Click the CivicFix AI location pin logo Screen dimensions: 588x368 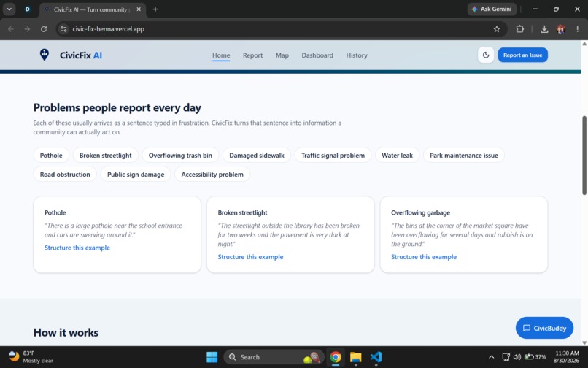pyautogui.click(x=45, y=55)
